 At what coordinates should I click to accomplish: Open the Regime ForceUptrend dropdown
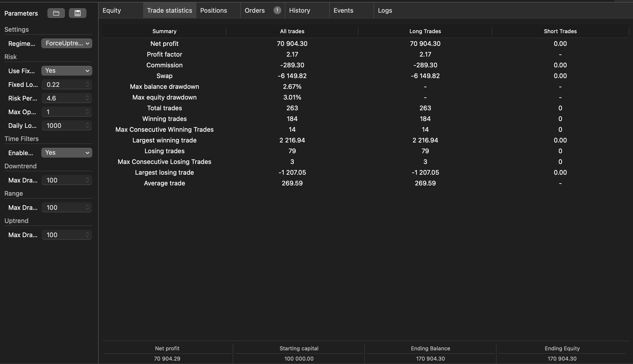click(66, 43)
